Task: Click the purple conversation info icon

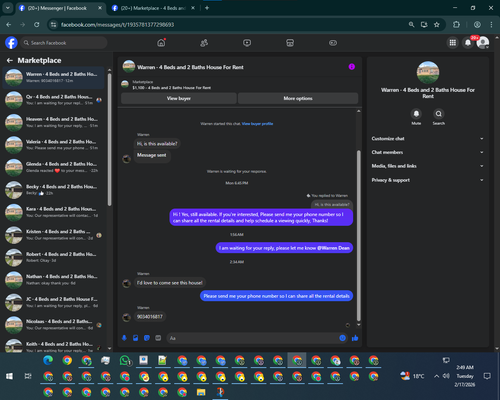Action: [352, 67]
